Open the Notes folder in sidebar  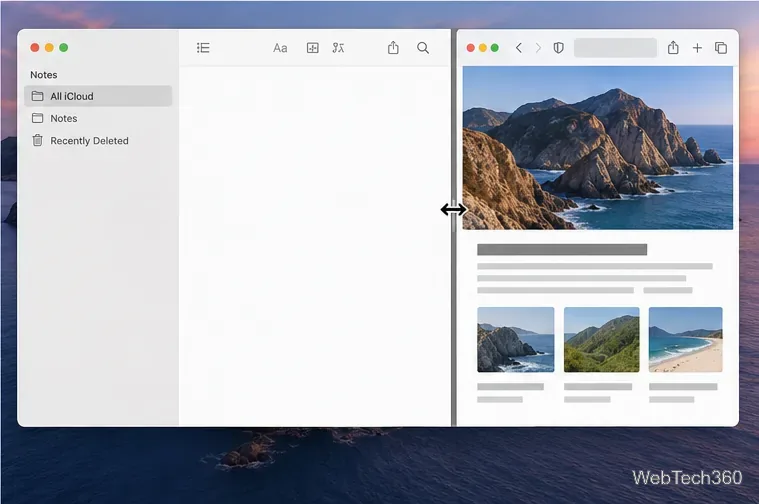(x=98, y=118)
